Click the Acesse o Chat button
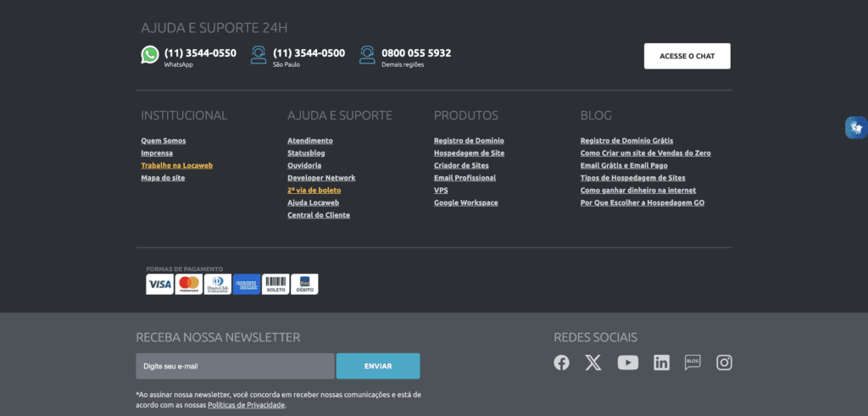This screenshot has width=868, height=416. click(x=687, y=56)
